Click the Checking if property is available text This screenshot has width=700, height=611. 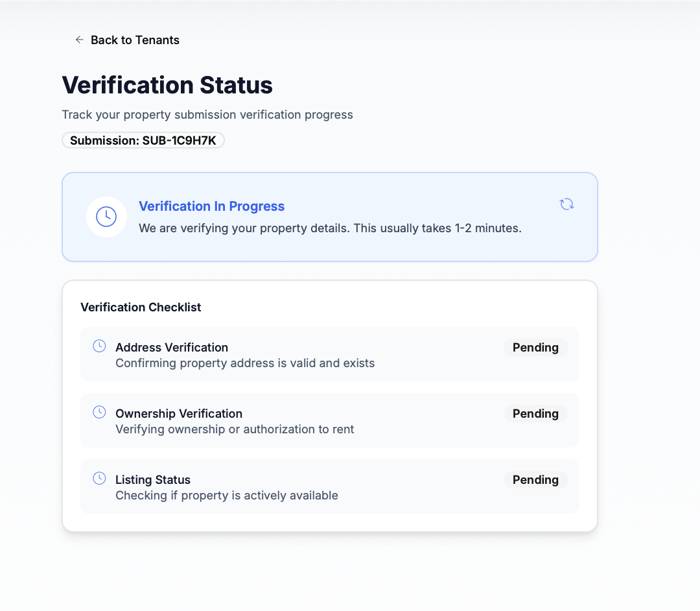[x=227, y=496]
